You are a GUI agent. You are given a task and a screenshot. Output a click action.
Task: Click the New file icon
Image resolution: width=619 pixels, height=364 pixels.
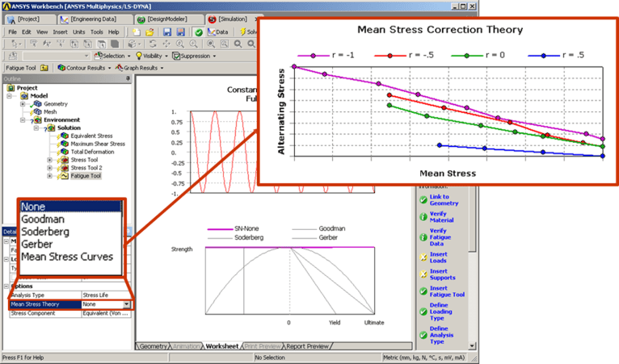point(137,32)
